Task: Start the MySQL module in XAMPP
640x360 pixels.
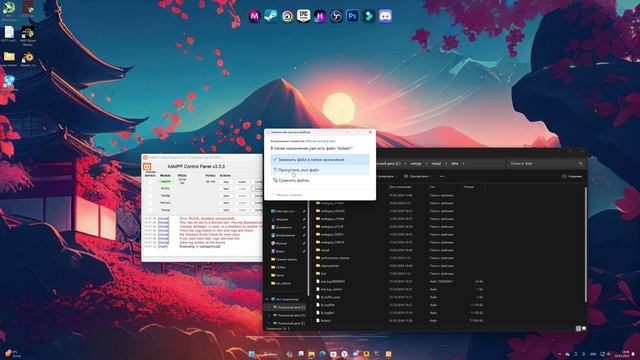Action: [226, 189]
